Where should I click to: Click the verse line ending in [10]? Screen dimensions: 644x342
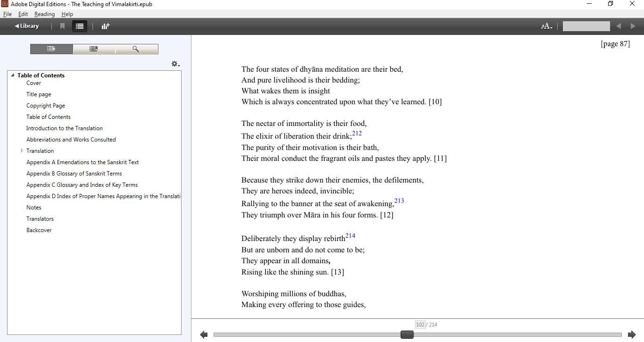pos(341,102)
